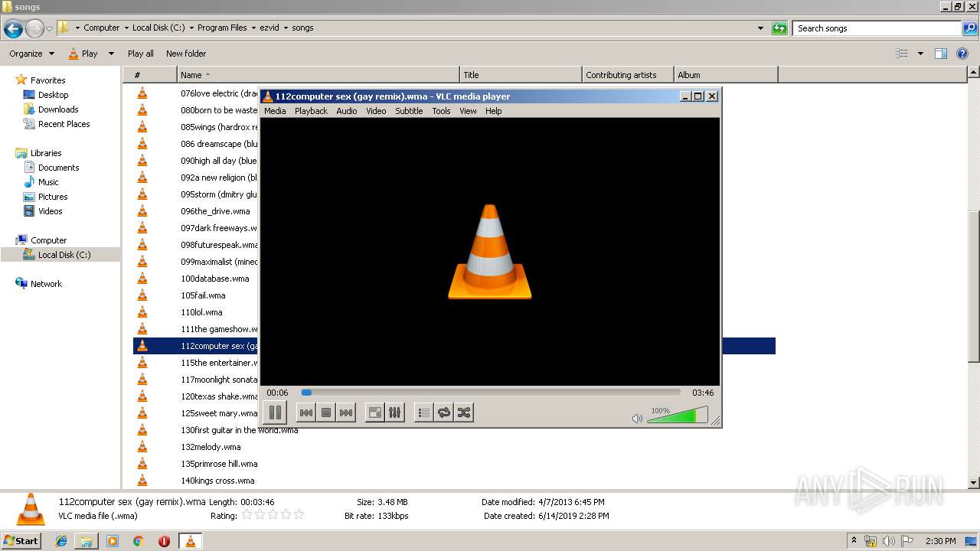Open the Help menu in VLC
Screen dimensions: 980x551
pos(494,111)
